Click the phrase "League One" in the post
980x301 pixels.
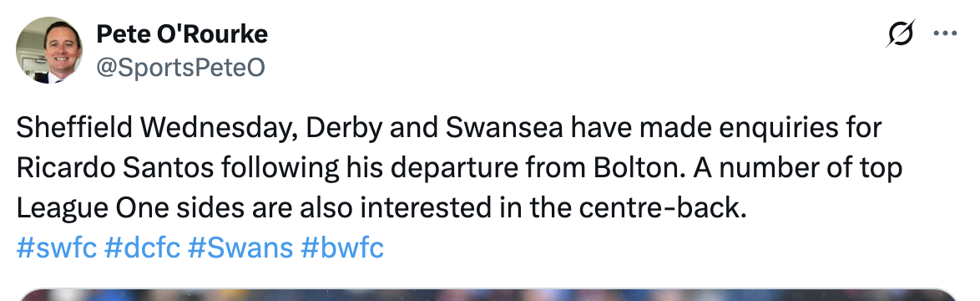click(x=93, y=208)
